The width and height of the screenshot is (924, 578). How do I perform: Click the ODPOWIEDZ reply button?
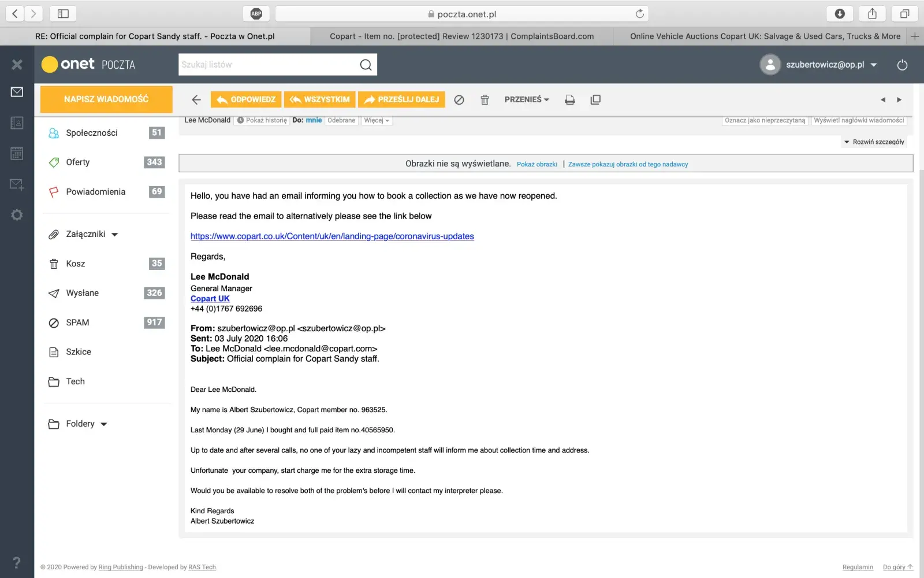pos(246,99)
